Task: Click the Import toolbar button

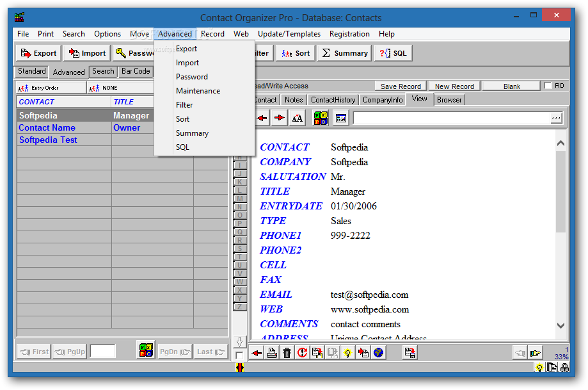Action: pyautogui.click(x=87, y=53)
